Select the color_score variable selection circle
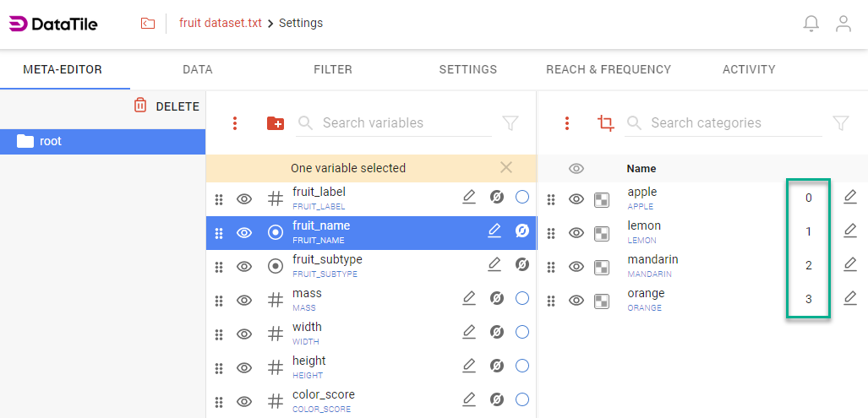Image resolution: width=868 pixels, height=418 pixels. point(521,399)
